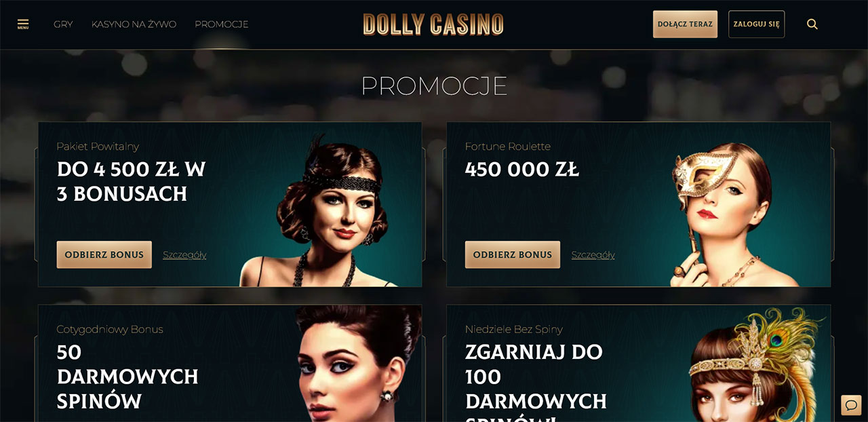Click the Zaloguj Się button
This screenshot has width=868, height=422.
756,24
